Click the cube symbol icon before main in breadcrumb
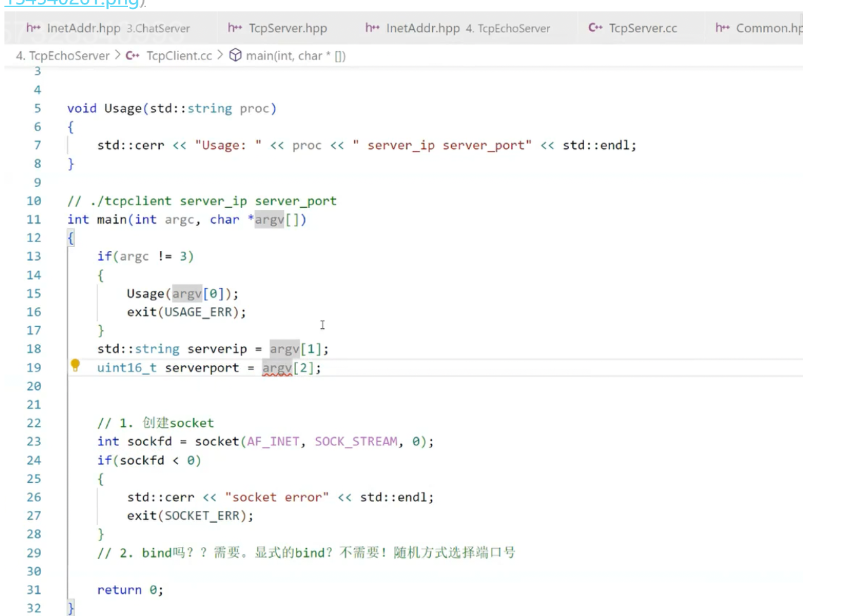 click(235, 55)
